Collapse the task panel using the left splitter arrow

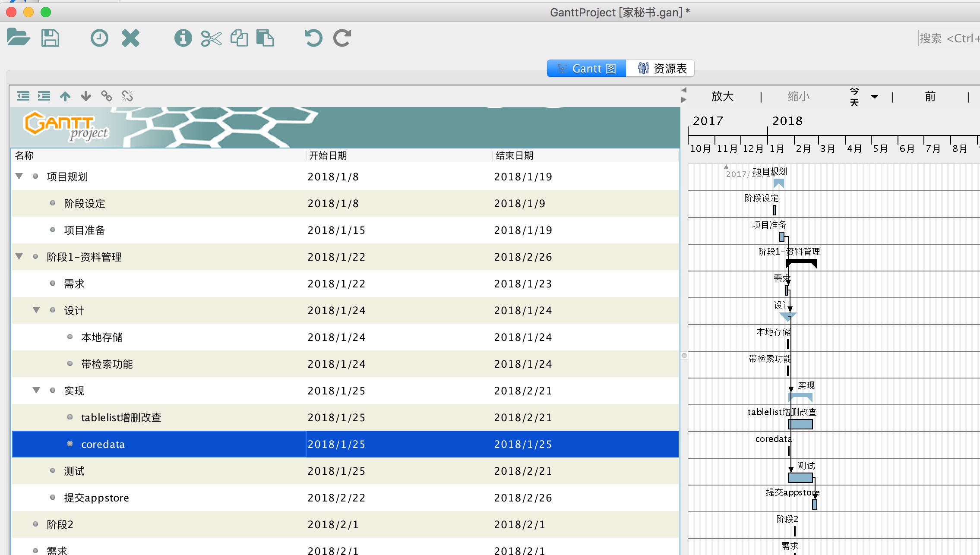click(x=684, y=90)
